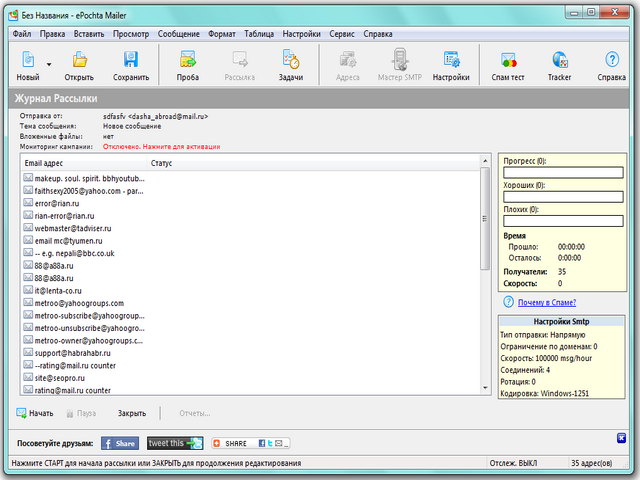
Task: Click the Хороших progress bar
Action: [563, 197]
